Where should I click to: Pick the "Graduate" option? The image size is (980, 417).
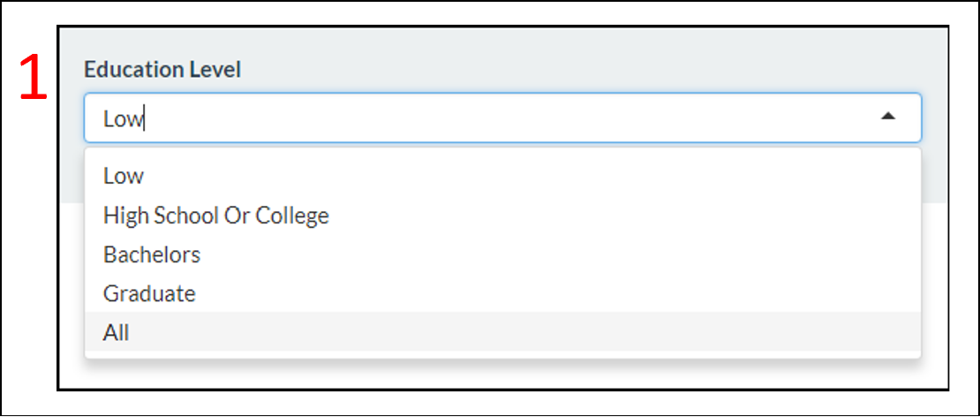pyautogui.click(x=149, y=293)
